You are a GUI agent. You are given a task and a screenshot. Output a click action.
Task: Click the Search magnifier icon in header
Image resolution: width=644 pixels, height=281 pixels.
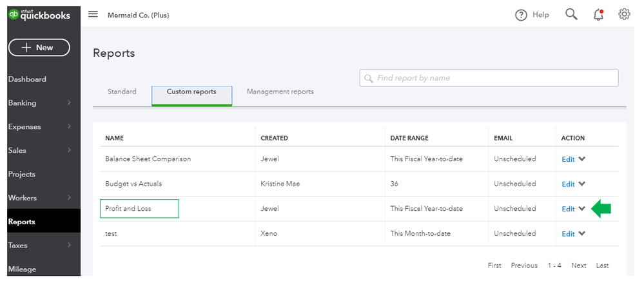[571, 14]
